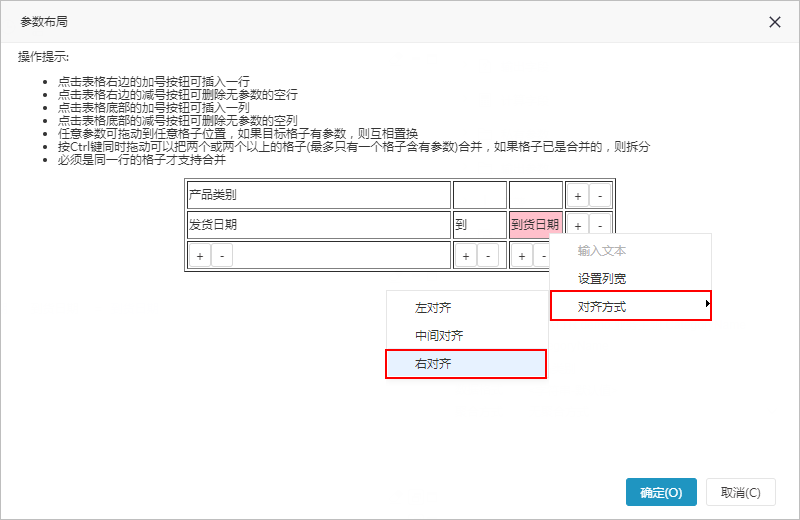Viewport: 800px width, 520px height.
Task: Click minus button in 产品类别 row
Action: click(x=600, y=196)
